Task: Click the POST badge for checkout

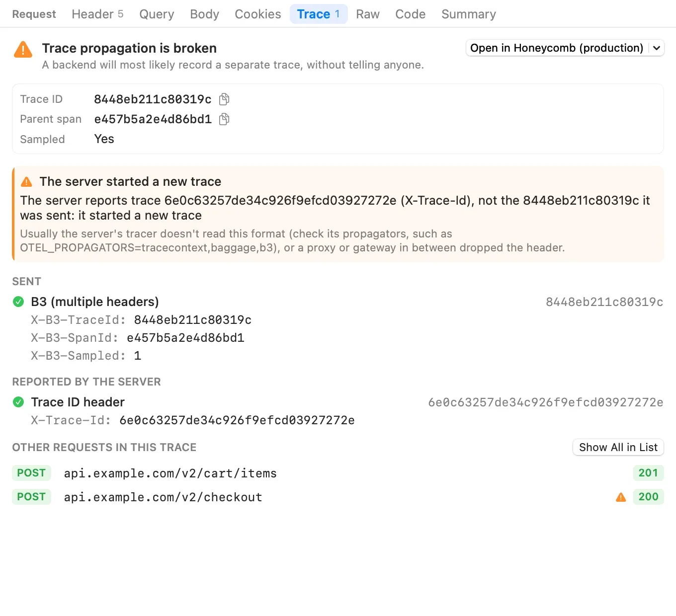Action: pos(31,497)
